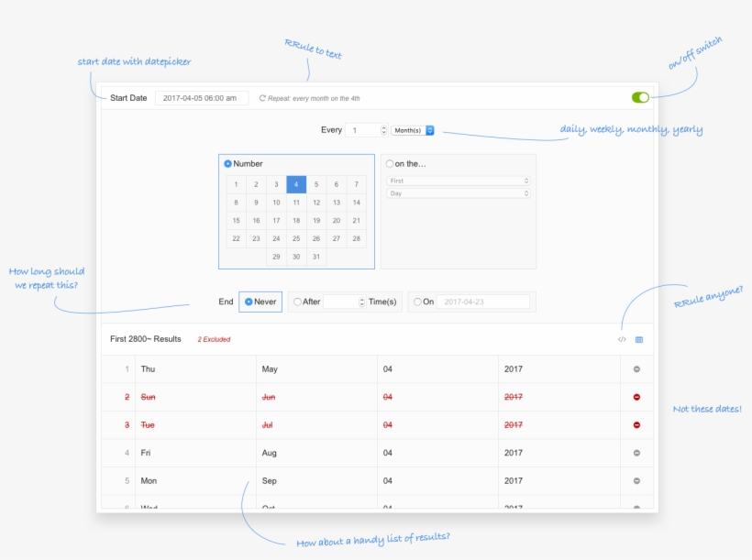Open the First position dropdown
The image size is (752, 560).
tap(457, 181)
